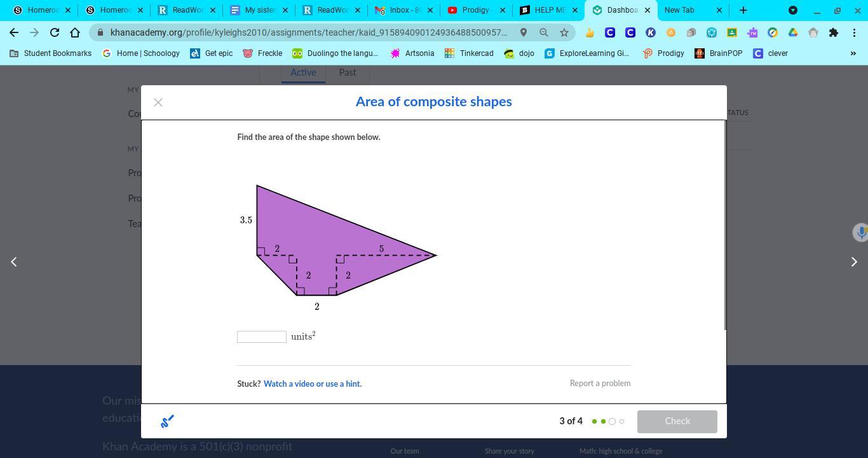868x458 pixels.
Task: Open Tinkercad bookmark
Action: (469, 53)
